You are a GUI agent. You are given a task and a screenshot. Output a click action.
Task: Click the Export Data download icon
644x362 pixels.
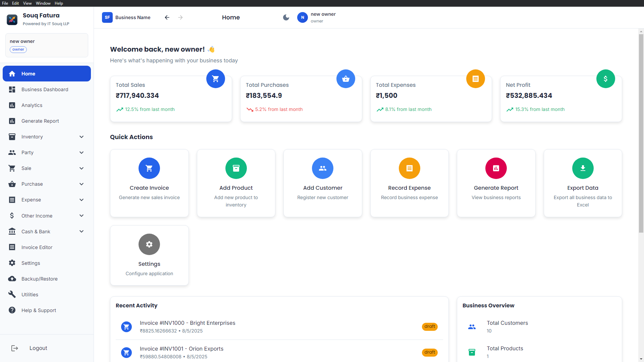pyautogui.click(x=583, y=168)
